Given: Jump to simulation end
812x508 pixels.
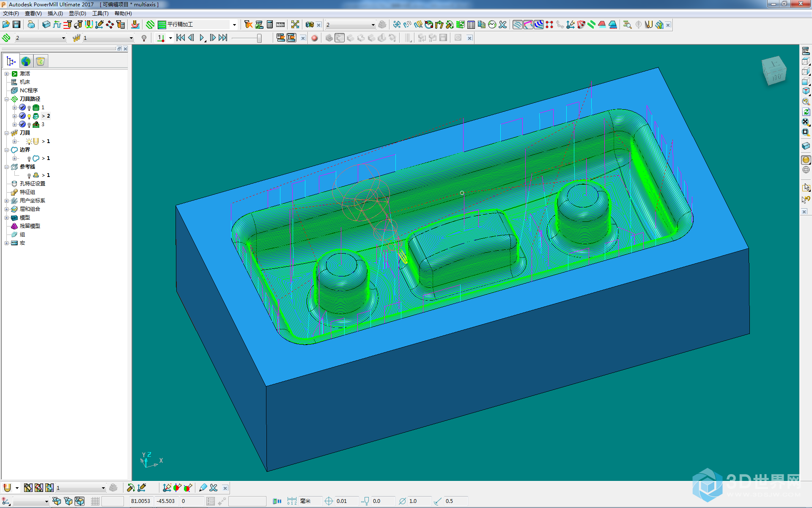Looking at the screenshot, I should (x=223, y=38).
